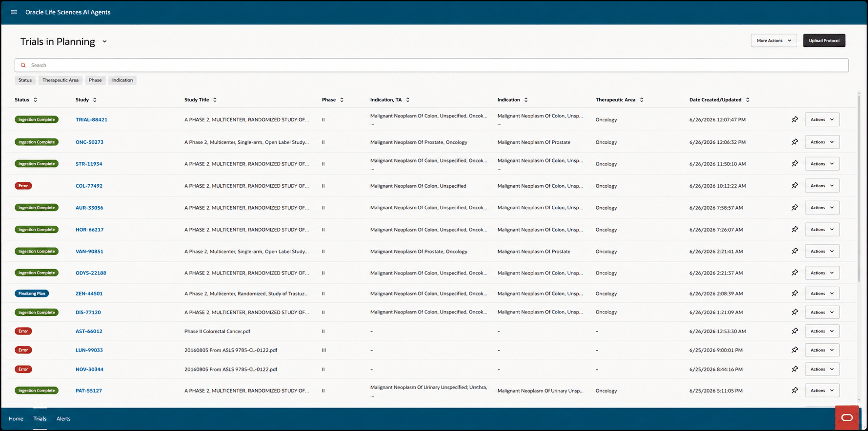Open study link ONC-50273
The image size is (868, 431).
point(89,142)
